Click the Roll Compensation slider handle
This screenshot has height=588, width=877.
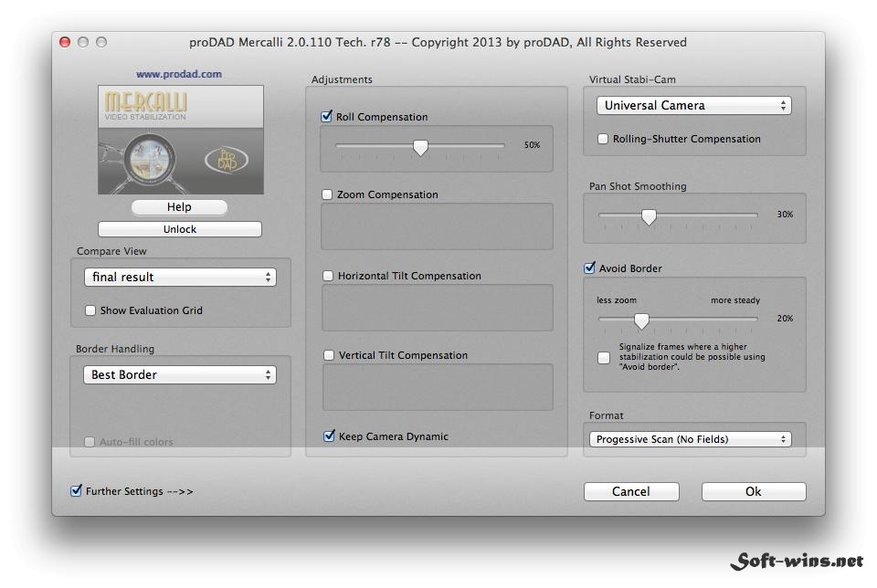coord(420,147)
